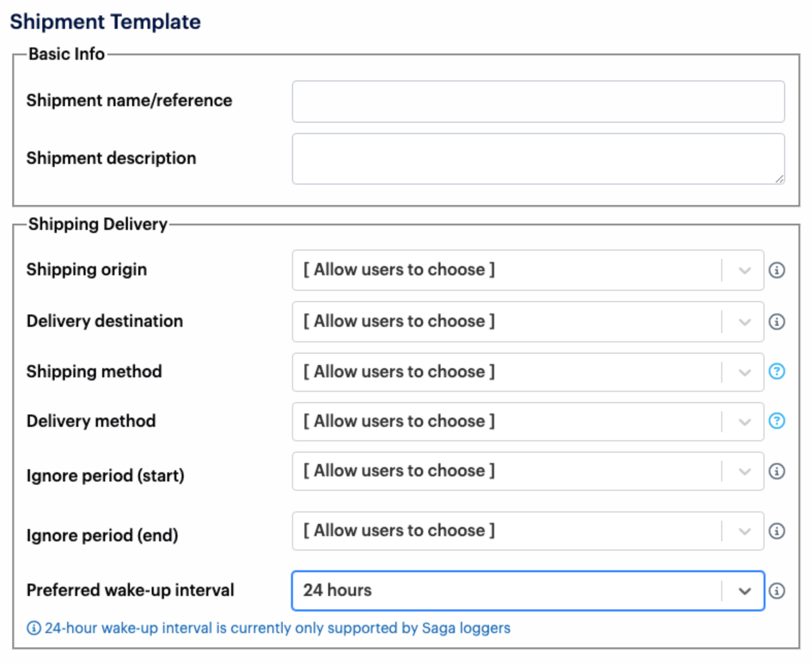Screen dimensions: 812x663
Task: Click the Shipping origin label
Action: click(x=87, y=270)
